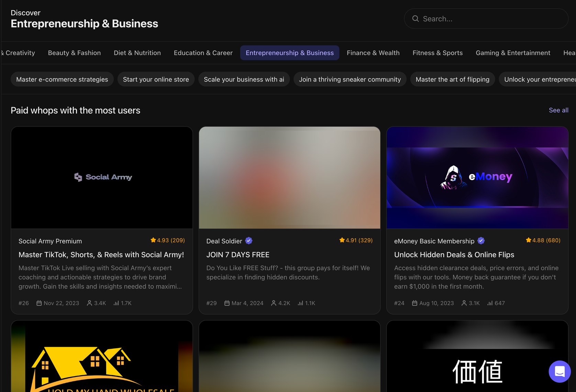
Task: Click rank #29 on Deal Soldier card
Action: click(211, 303)
